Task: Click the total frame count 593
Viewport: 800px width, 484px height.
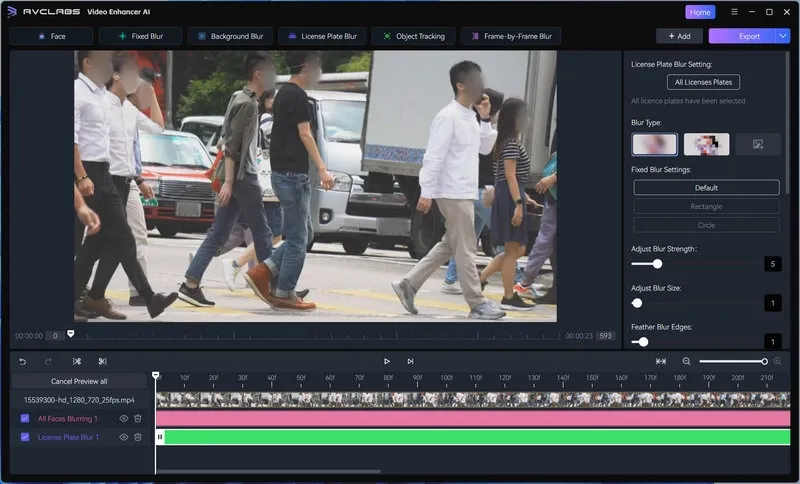Action: coord(606,336)
